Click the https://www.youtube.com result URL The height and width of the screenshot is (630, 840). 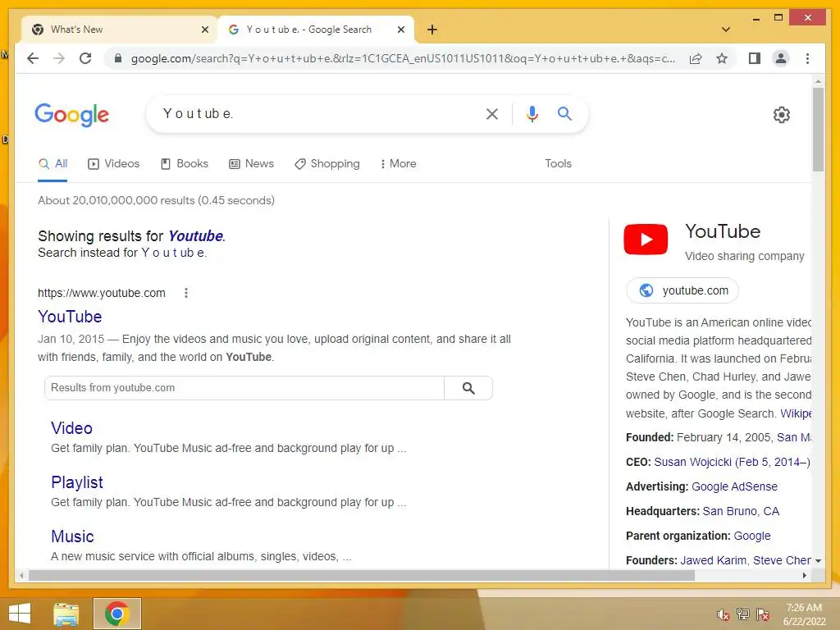pos(101,293)
